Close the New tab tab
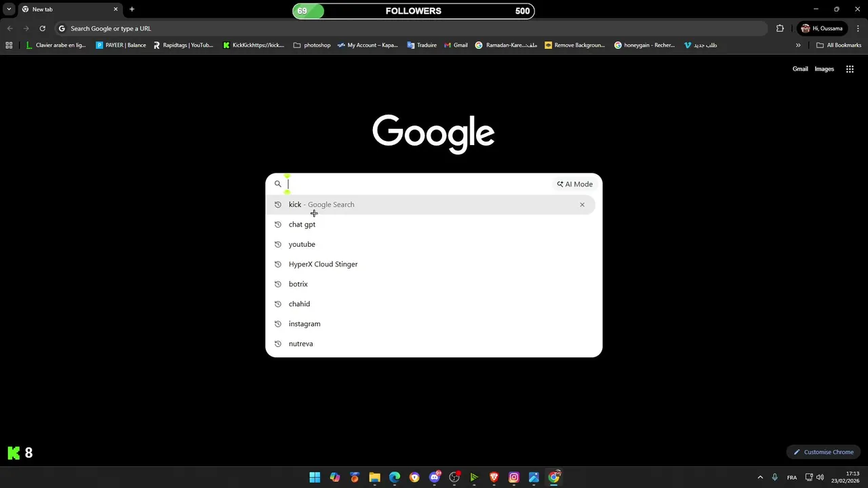 pos(115,9)
